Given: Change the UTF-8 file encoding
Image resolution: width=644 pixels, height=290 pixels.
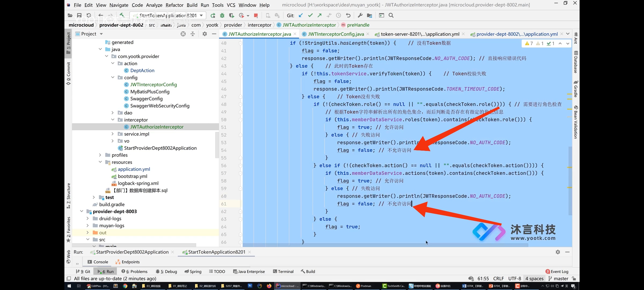Looking at the screenshot, I should [x=515, y=278].
